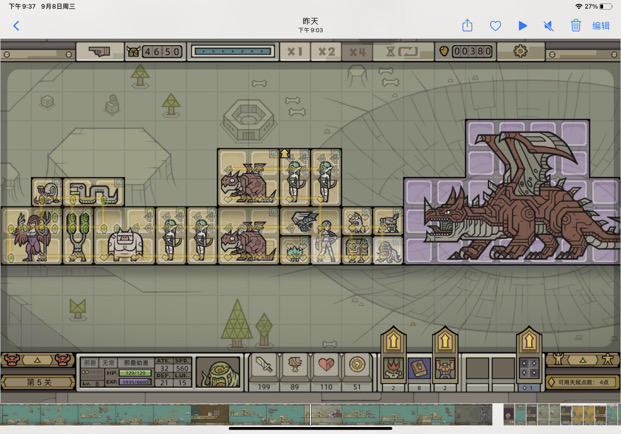The height and width of the screenshot is (434, 621).
Task: Select the broken heart stat icon
Action: coord(326,365)
